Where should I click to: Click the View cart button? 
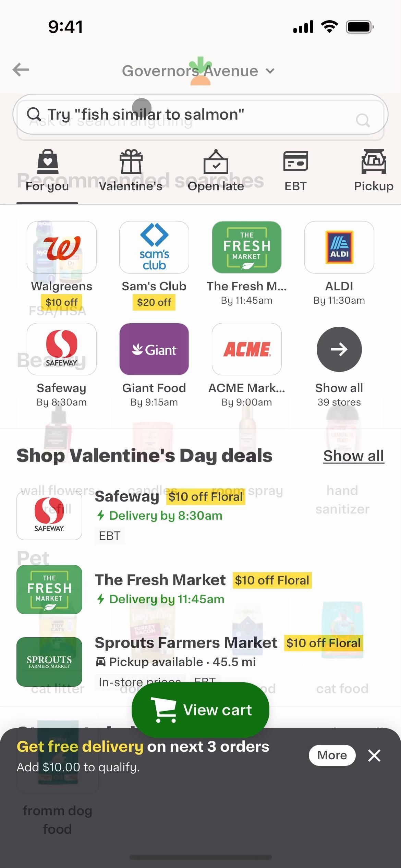[200, 710]
